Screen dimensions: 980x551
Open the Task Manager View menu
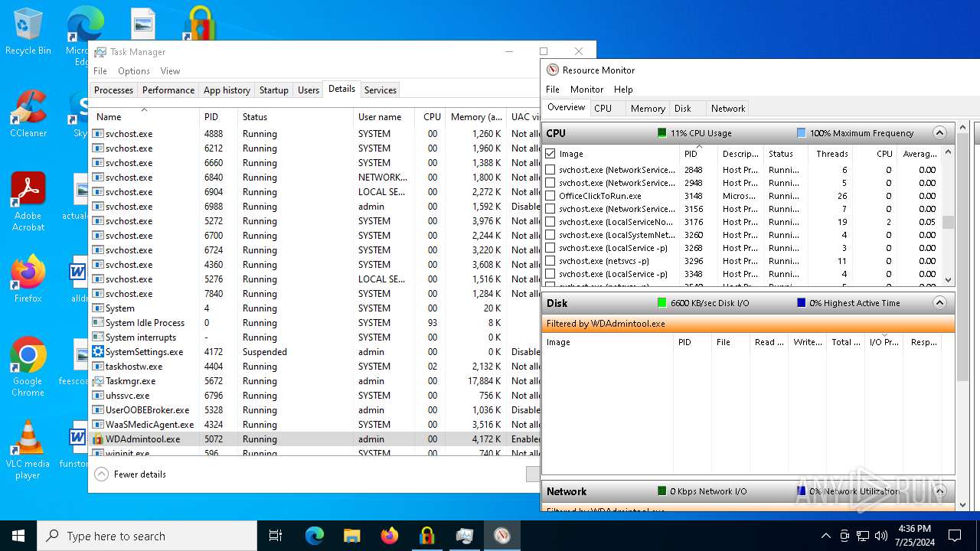(170, 71)
